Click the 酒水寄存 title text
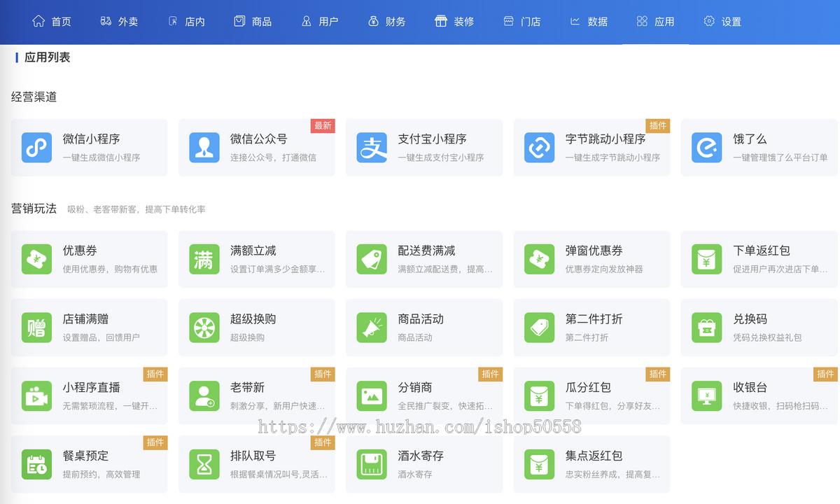The height and width of the screenshot is (504, 840). (x=421, y=456)
